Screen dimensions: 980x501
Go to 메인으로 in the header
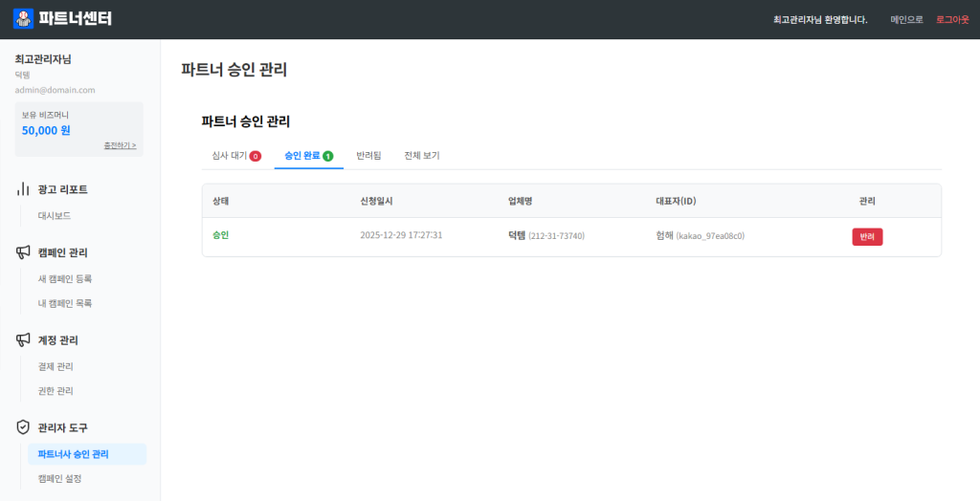[906, 19]
